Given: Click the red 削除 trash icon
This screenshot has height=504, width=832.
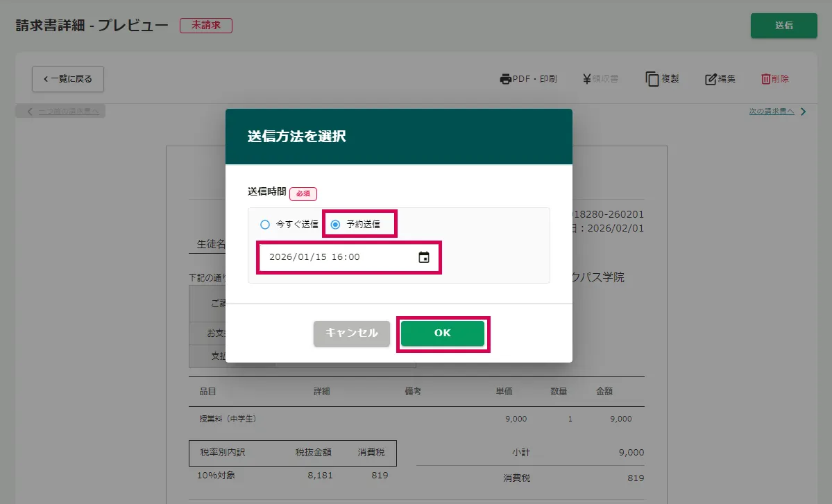Looking at the screenshot, I should [x=766, y=79].
